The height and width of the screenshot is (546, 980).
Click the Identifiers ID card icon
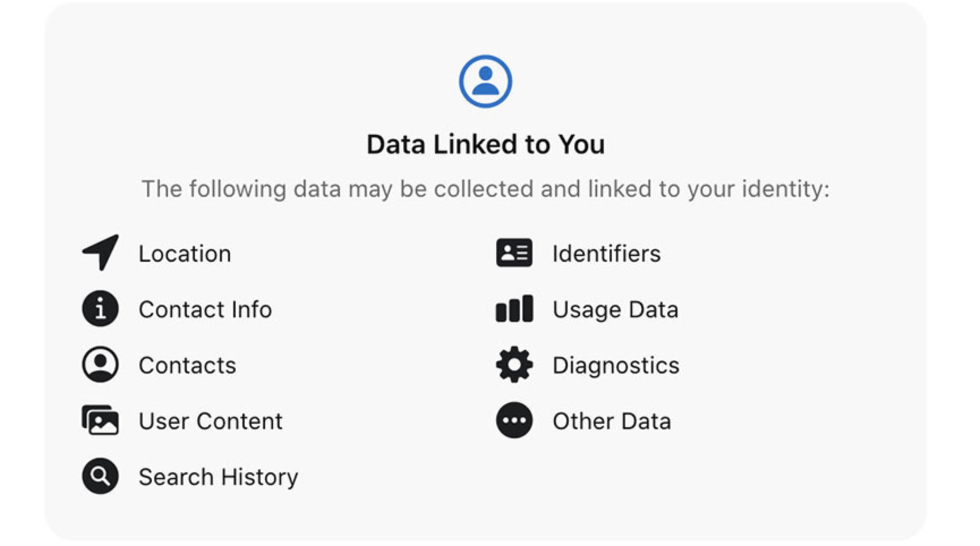[x=514, y=253]
